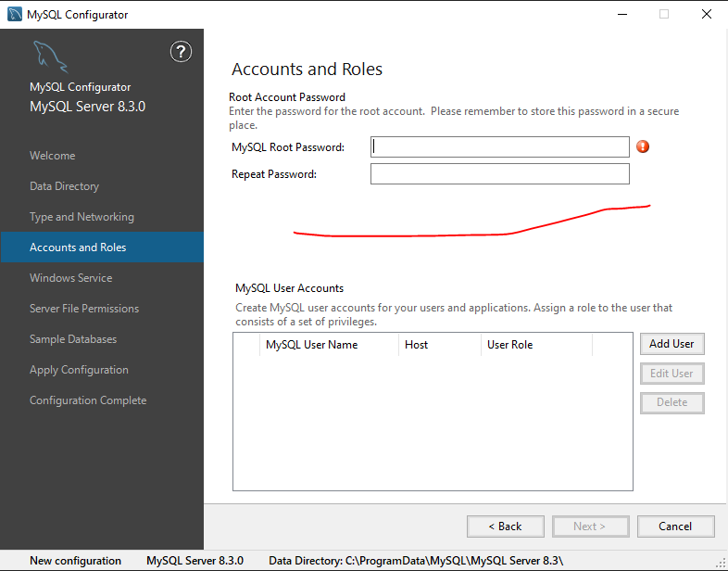This screenshot has width=728, height=571.
Task: Close the MySQL Configurator window
Action: click(x=706, y=15)
